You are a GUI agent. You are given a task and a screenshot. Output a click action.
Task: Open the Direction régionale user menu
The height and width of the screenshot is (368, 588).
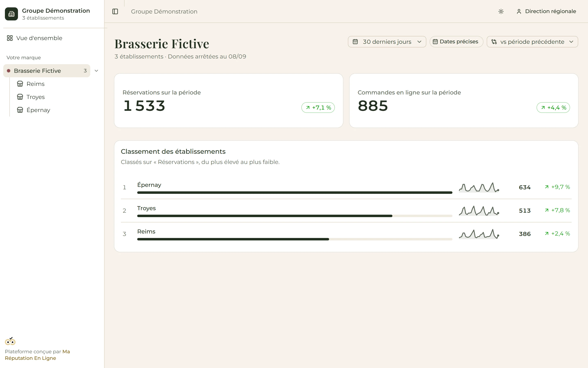click(546, 11)
